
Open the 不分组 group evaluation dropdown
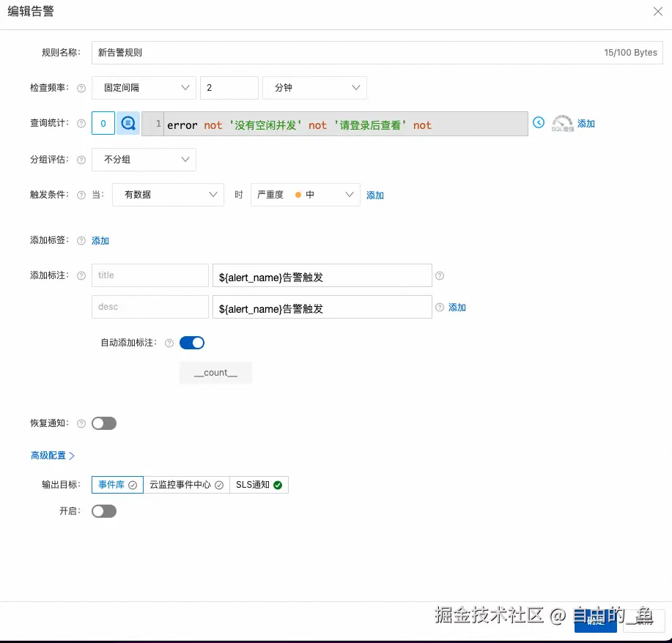click(144, 160)
